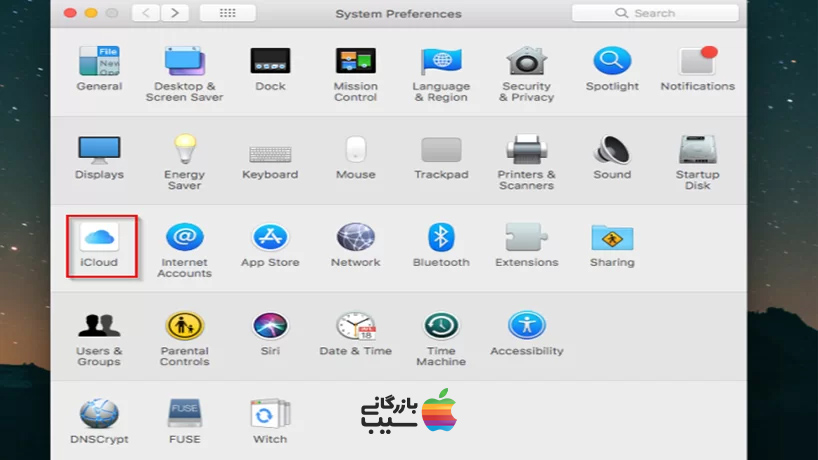Open Language & Region pane
Viewport: 818px width, 460px height.
441,74
